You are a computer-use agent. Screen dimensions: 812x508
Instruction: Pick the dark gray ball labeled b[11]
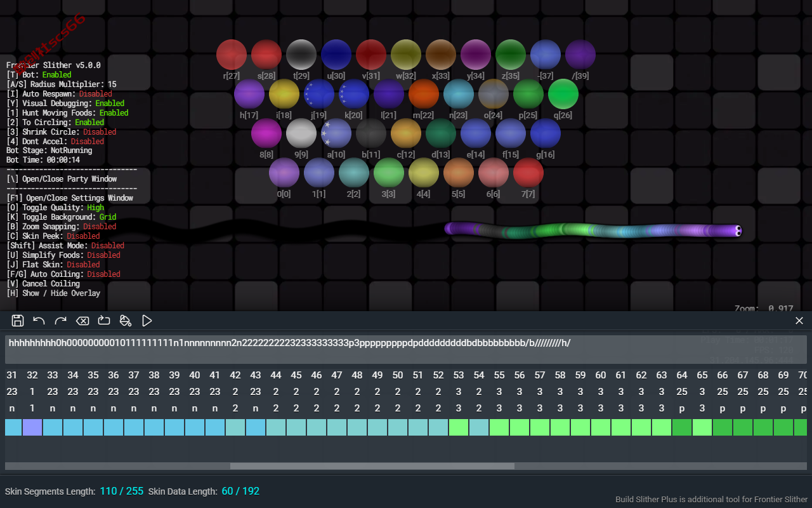pos(371,133)
